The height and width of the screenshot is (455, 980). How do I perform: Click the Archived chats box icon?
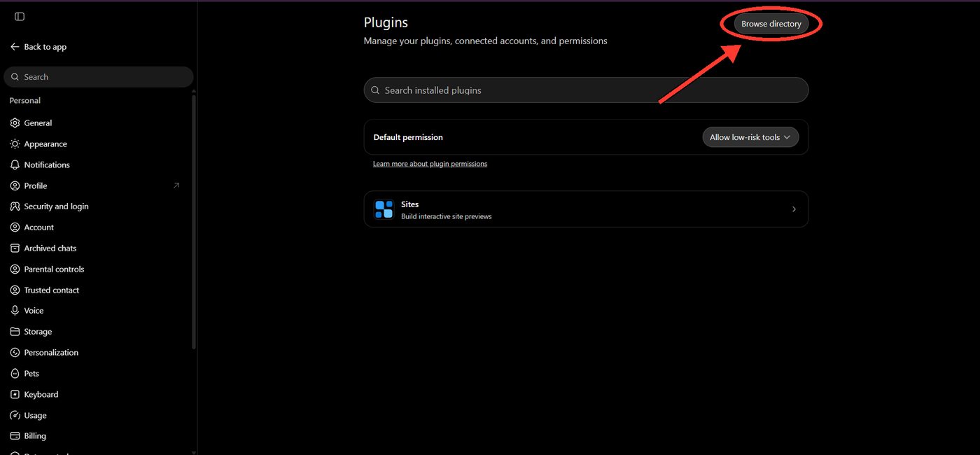tap(15, 248)
